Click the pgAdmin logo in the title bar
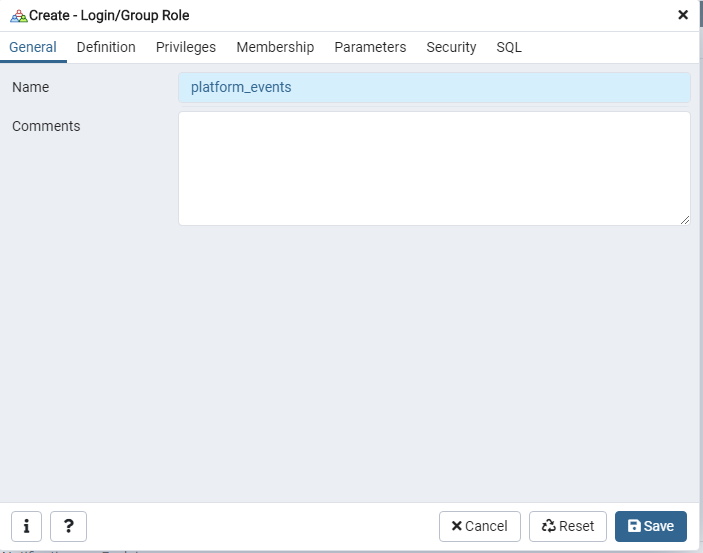The height and width of the screenshot is (553, 703). tap(18, 15)
